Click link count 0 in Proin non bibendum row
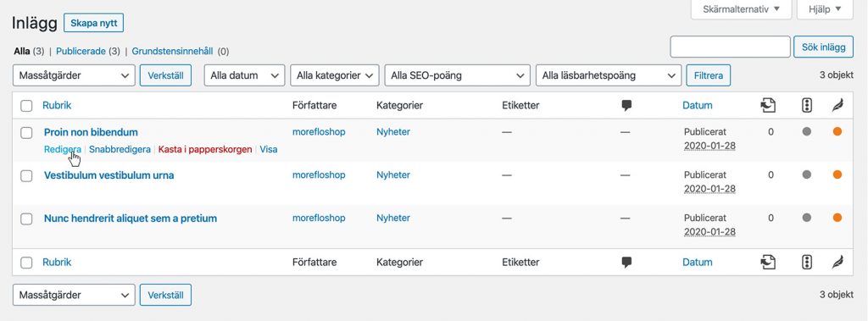The width and height of the screenshot is (868, 321). tap(771, 132)
